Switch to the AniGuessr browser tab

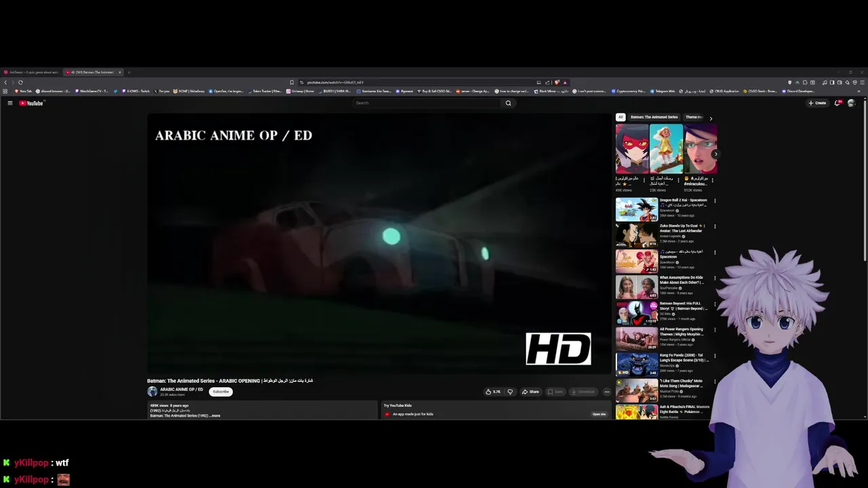[32, 72]
